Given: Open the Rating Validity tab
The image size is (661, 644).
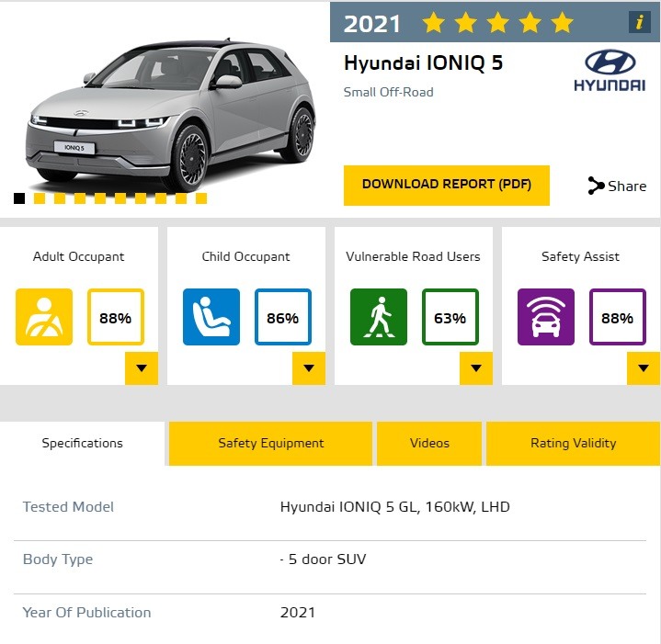Looking at the screenshot, I should pyautogui.click(x=574, y=444).
